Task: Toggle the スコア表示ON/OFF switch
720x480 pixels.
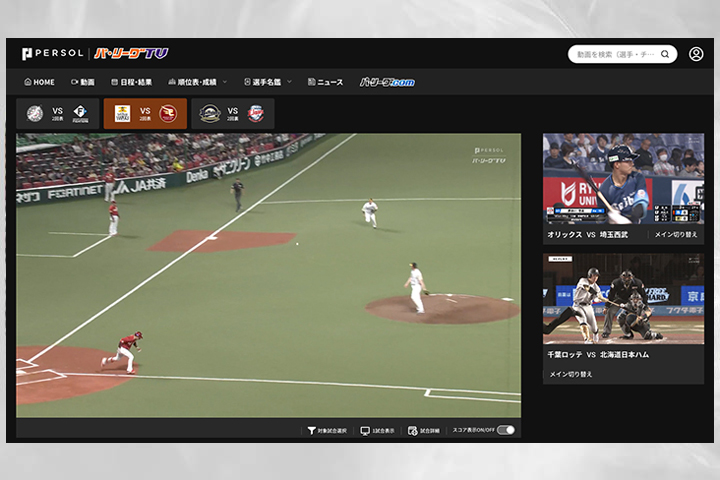Action: 506,430
